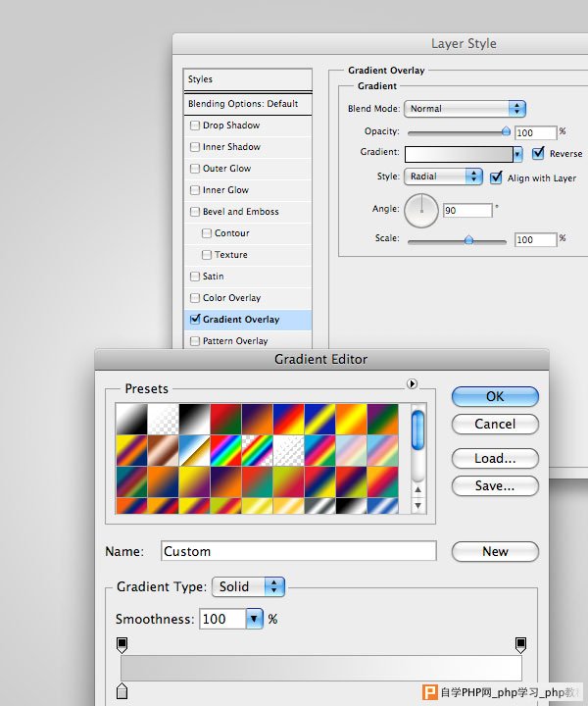Enable Bevel and Emboss checkbox
588x706 pixels.
point(195,212)
